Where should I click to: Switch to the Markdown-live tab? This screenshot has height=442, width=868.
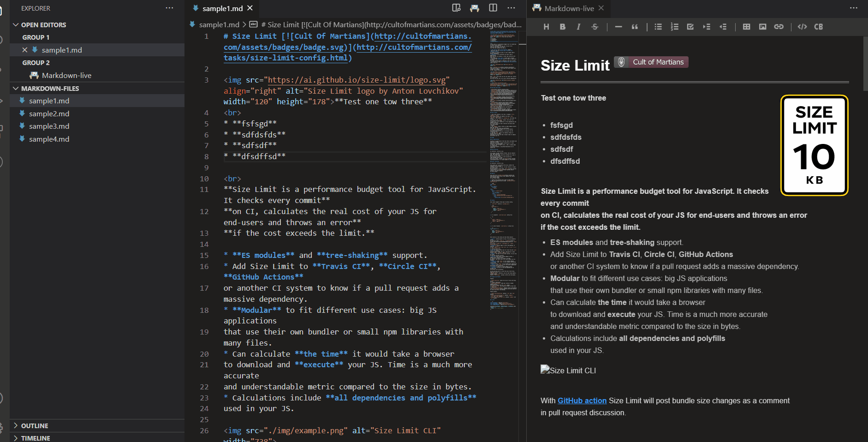tap(569, 8)
